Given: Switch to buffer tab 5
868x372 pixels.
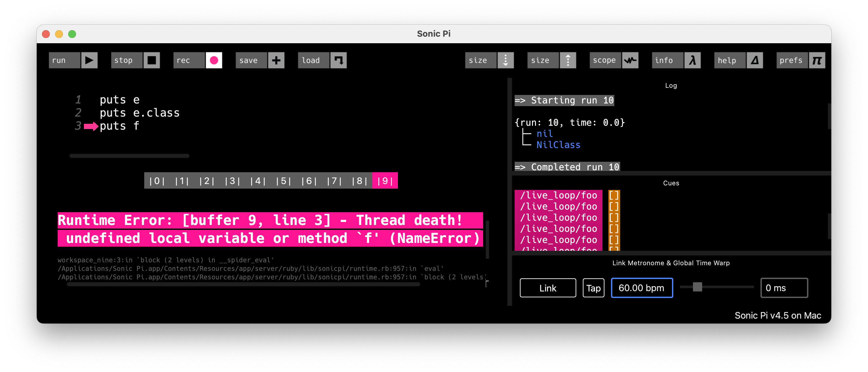Looking at the screenshot, I should point(284,181).
